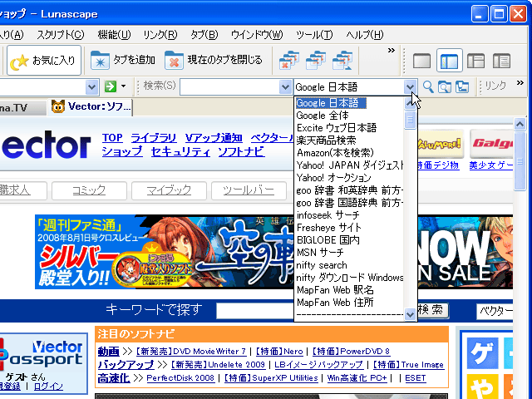Click the キーワードで探す input field
The image size is (532, 399).
[x=255, y=311]
